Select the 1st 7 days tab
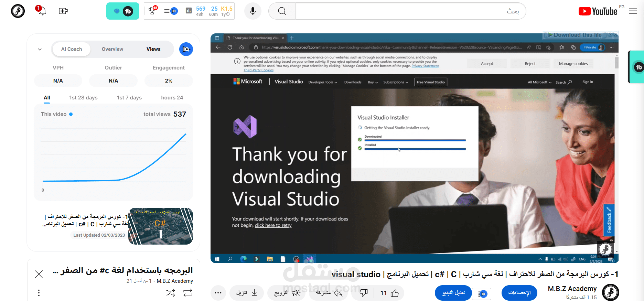Viewport: 644px width, 301px height. click(x=129, y=98)
